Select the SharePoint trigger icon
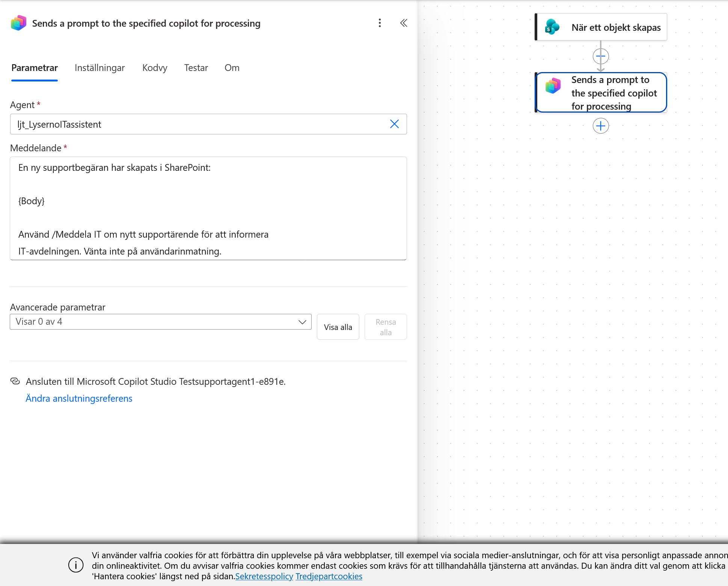This screenshot has width=728, height=586. point(552,27)
